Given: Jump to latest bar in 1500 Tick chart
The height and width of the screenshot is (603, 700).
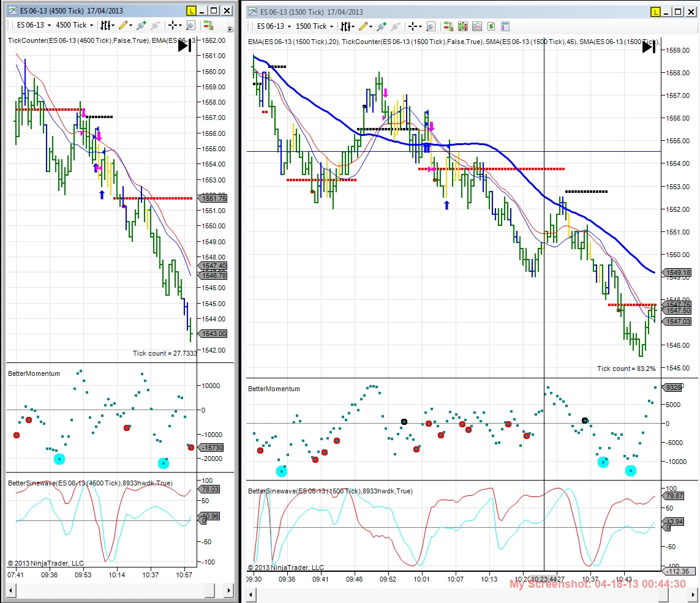Looking at the screenshot, I should pos(649,47).
